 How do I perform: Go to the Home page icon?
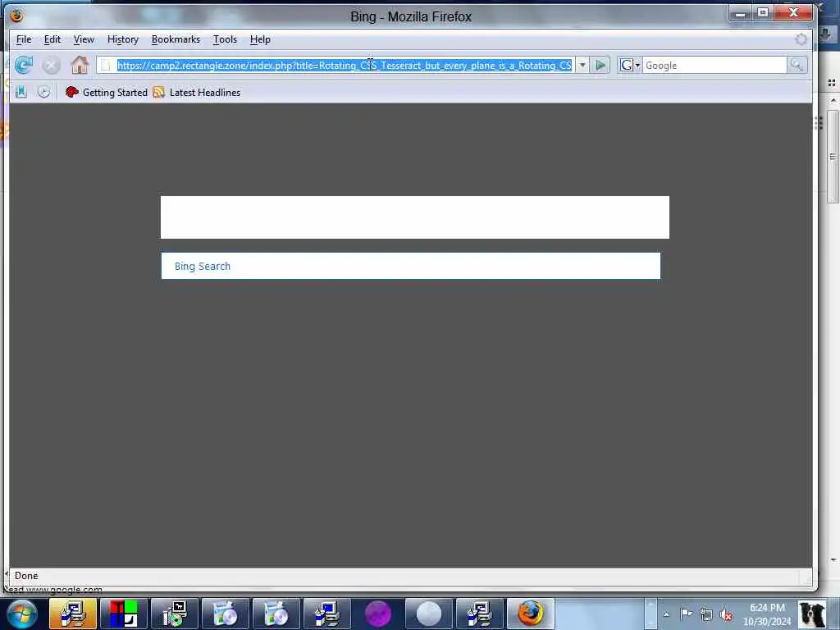[x=80, y=66]
